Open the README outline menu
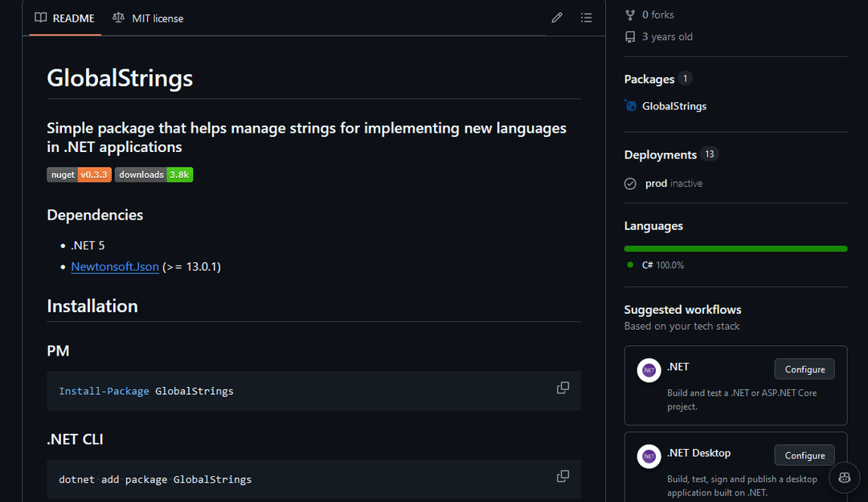868x502 pixels. coord(586,17)
